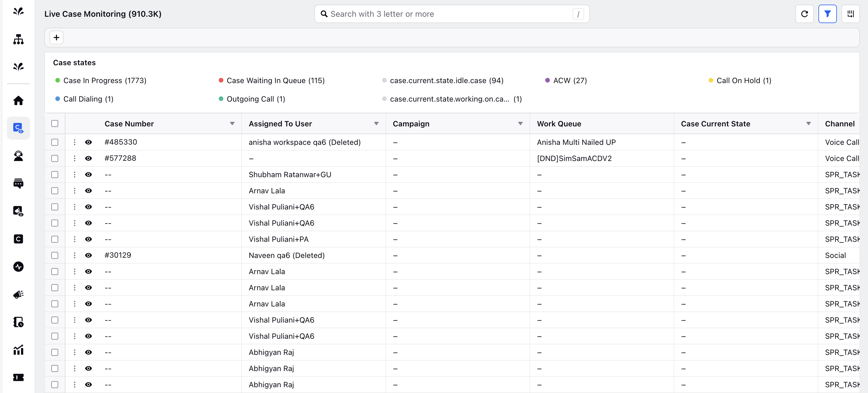Open the megaphone announcements sidebar icon
Viewport: 868px width, 393px height.
18,294
